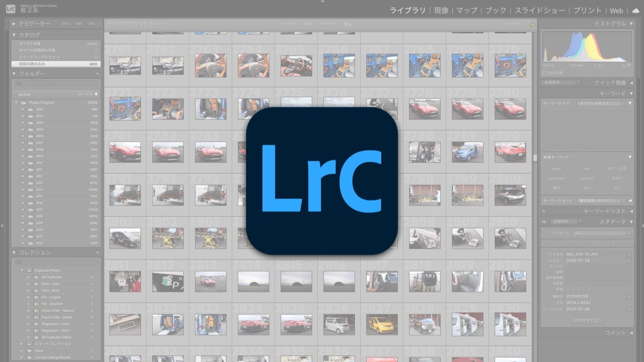Switch to the ブック module
644x362 pixels.
point(496,10)
